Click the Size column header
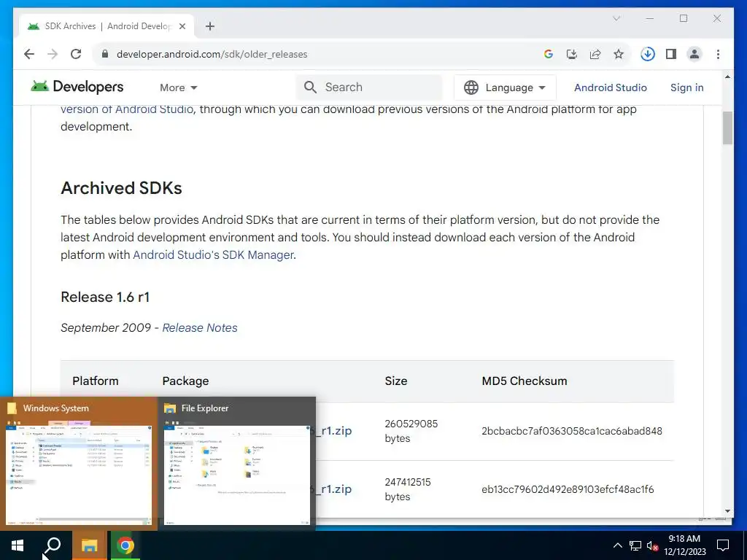 [396, 381]
